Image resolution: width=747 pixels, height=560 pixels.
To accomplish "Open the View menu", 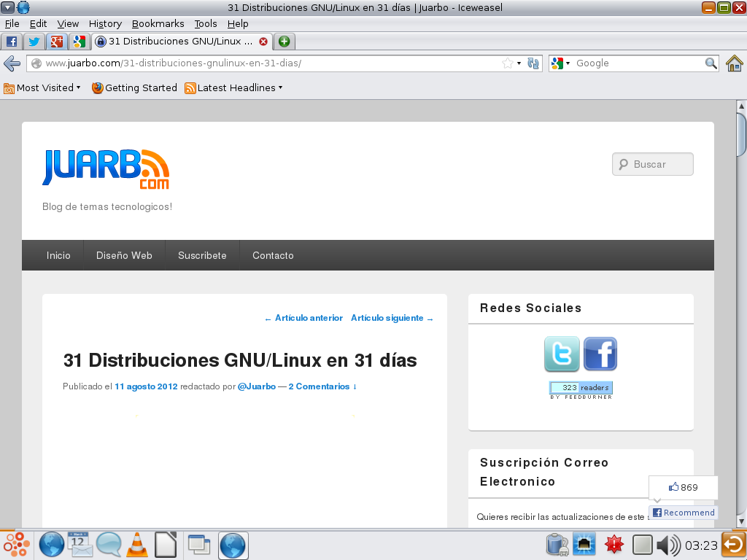I will [x=68, y=24].
